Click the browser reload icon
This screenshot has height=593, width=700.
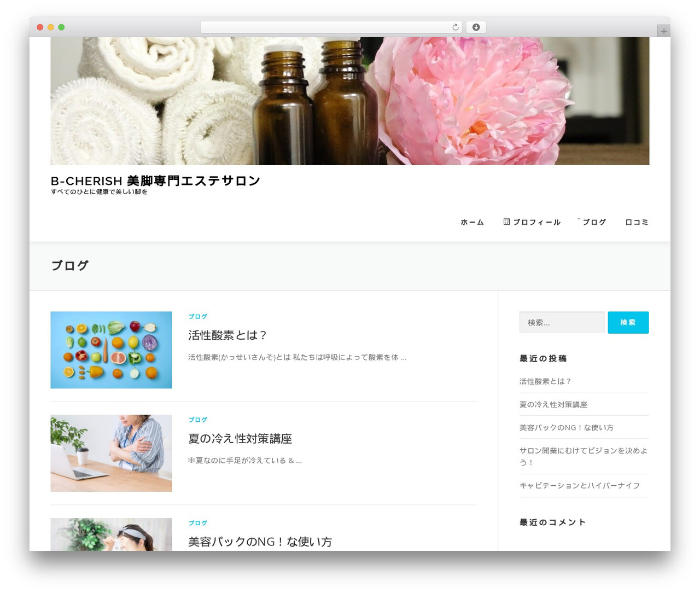[456, 27]
